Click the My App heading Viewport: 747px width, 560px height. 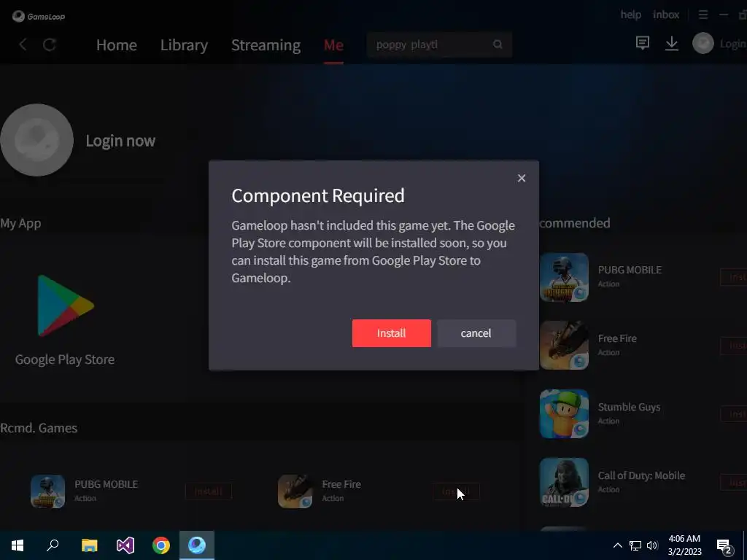tap(20, 223)
